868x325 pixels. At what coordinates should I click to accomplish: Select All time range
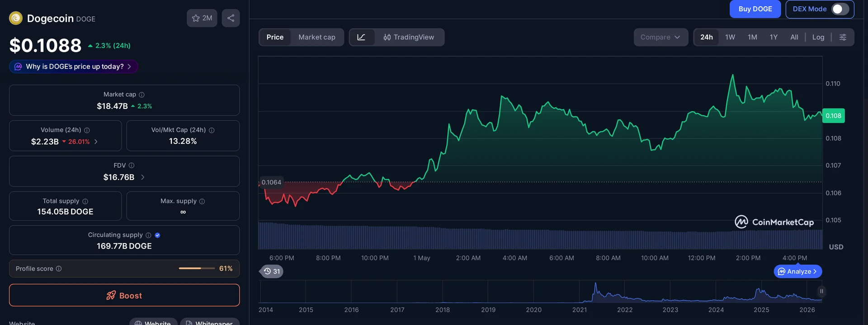click(794, 37)
